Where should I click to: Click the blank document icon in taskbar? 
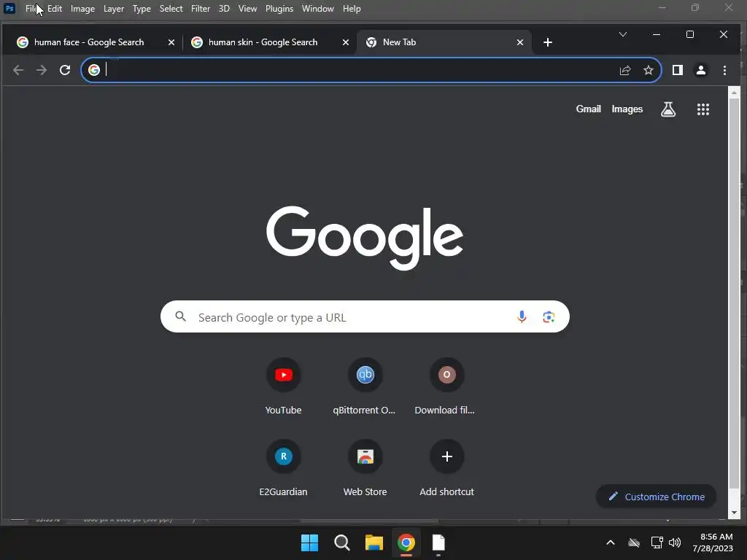click(x=438, y=542)
